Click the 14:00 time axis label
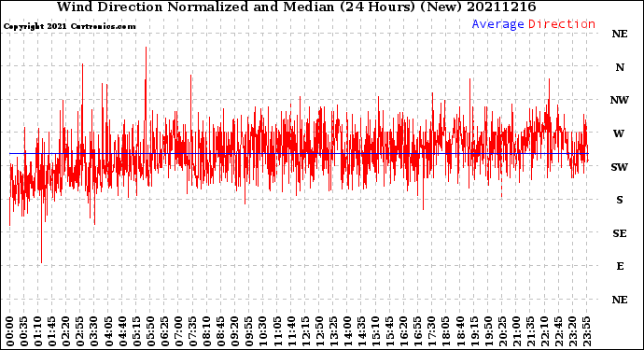 [347, 331]
